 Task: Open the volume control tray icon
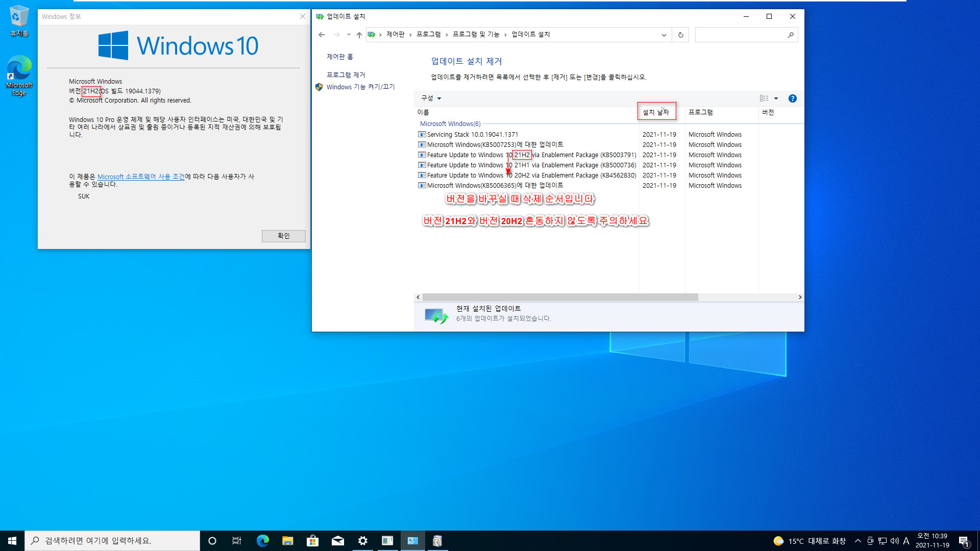[894, 541]
